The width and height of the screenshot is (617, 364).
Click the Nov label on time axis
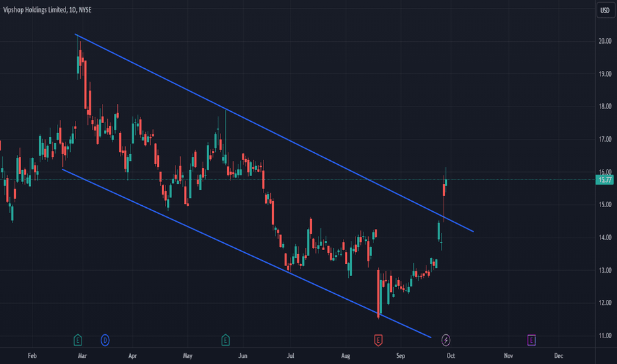click(508, 356)
